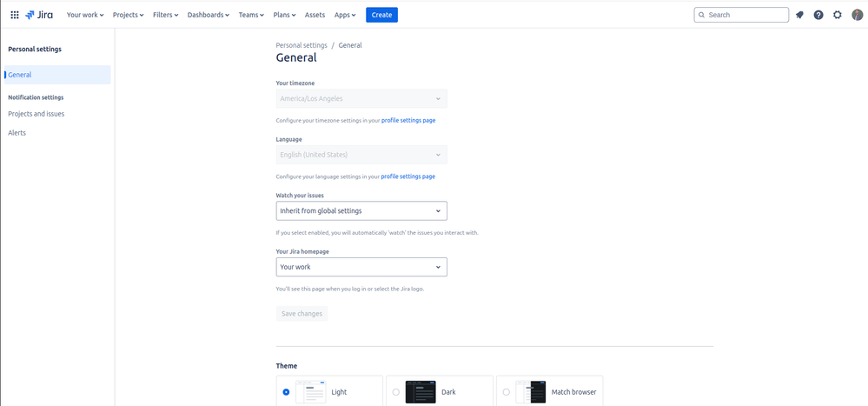Click the Create button
Image resolution: width=868 pixels, height=406 pixels.
[381, 15]
